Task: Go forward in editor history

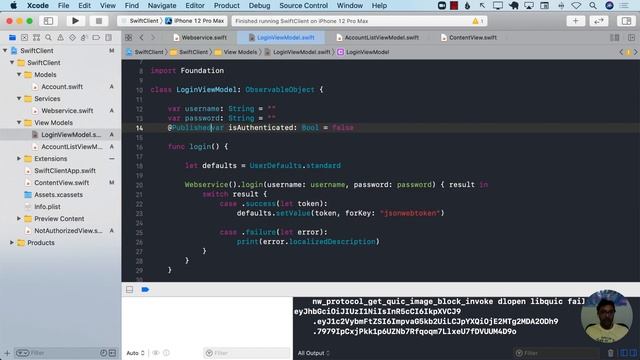Action: tap(153, 38)
